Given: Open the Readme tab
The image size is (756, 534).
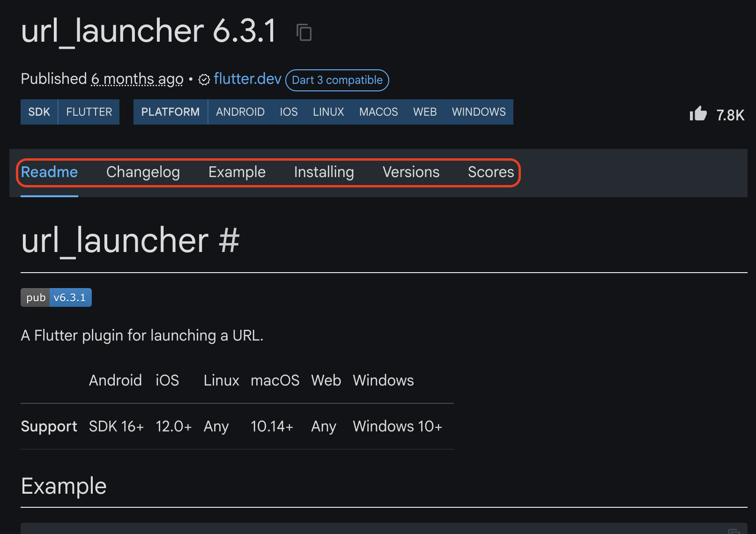Looking at the screenshot, I should pos(49,172).
